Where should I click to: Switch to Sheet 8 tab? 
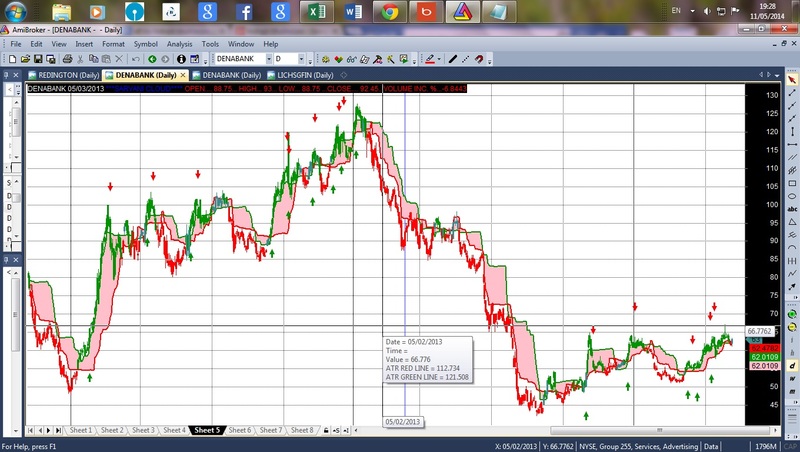(x=302, y=430)
